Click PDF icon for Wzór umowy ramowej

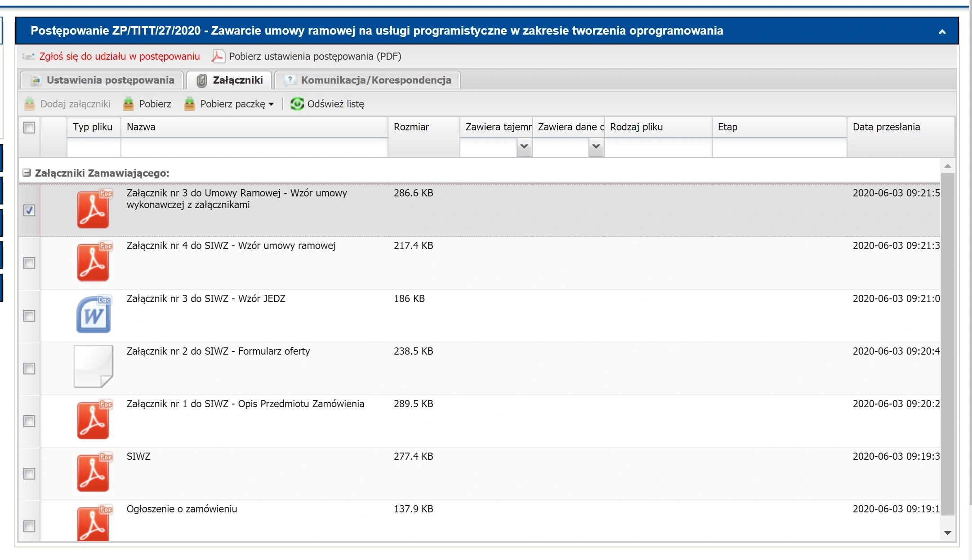tap(94, 262)
